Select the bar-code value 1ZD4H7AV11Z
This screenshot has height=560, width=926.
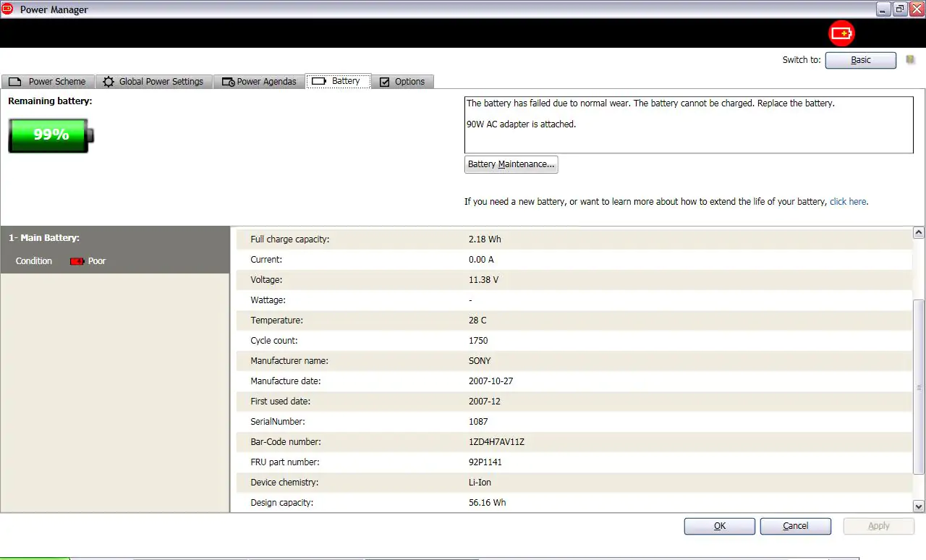[x=496, y=442]
